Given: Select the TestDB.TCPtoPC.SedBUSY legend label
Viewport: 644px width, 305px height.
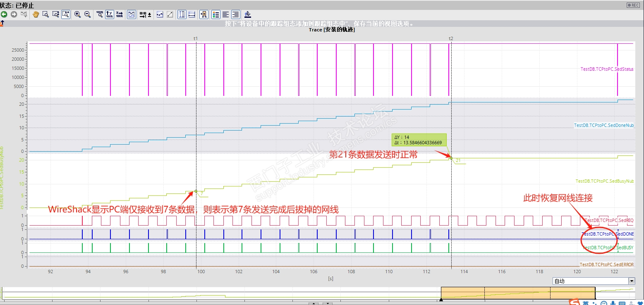Looking at the screenshot, I should click(x=608, y=248).
